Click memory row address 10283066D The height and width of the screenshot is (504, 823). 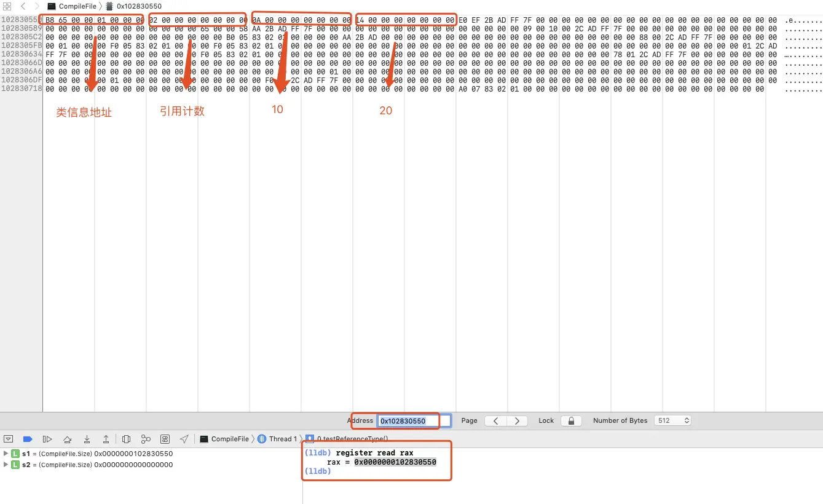22,63
